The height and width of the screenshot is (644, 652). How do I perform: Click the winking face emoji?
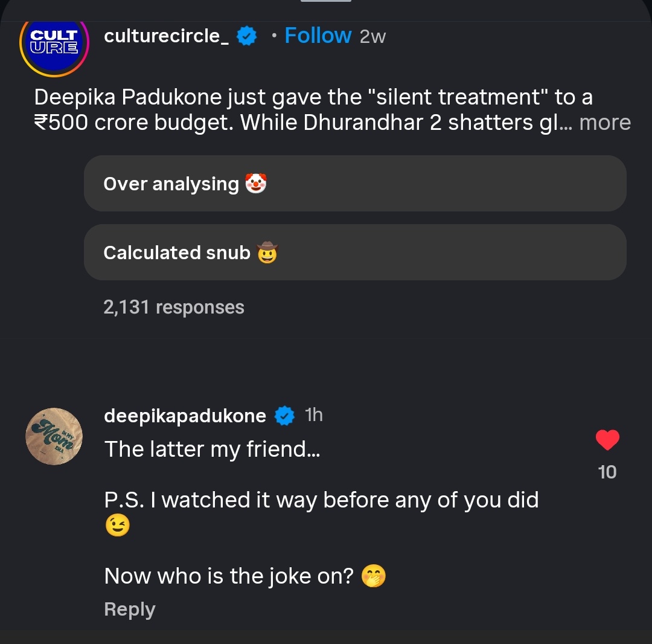[x=117, y=526]
